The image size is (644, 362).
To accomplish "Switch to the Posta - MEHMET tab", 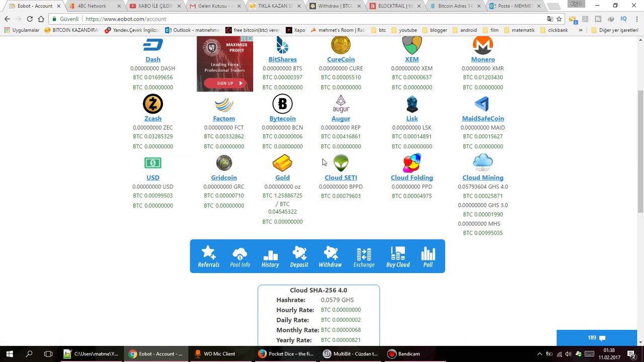I will pos(515,6).
